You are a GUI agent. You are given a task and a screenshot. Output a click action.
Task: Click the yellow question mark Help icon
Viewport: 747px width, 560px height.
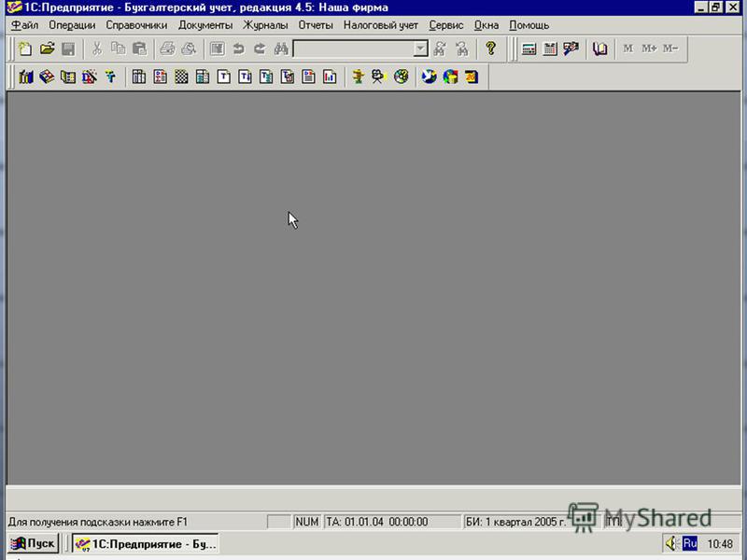[x=491, y=49]
